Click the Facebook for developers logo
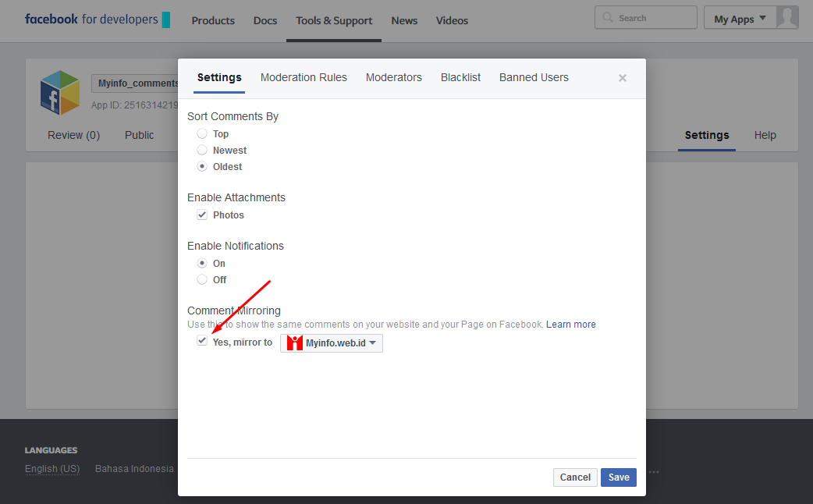Image resolution: width=813 pixels, height=504 pixels. 98,20
